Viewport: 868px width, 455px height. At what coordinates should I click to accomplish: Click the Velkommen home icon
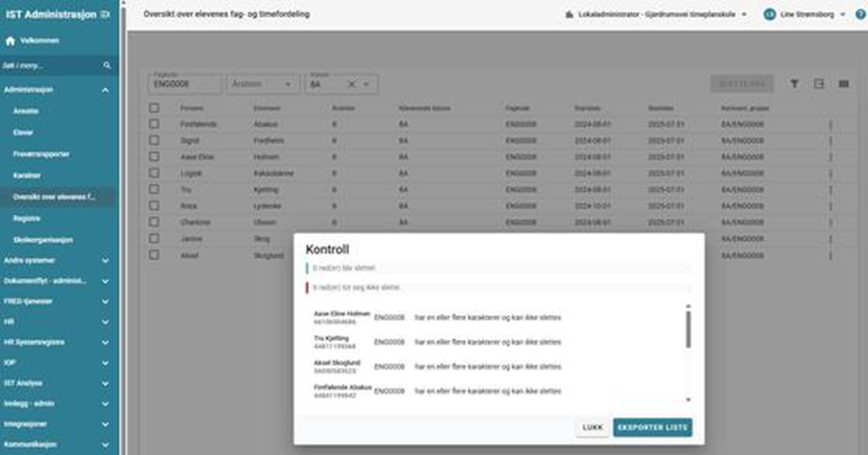[x=11, y=41]
